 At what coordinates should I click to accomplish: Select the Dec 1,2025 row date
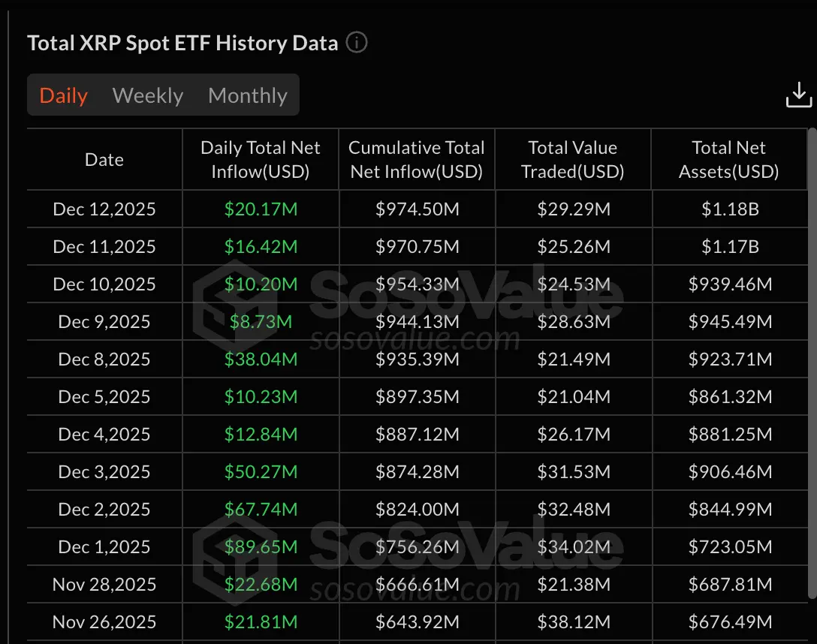tap(104, 546)
